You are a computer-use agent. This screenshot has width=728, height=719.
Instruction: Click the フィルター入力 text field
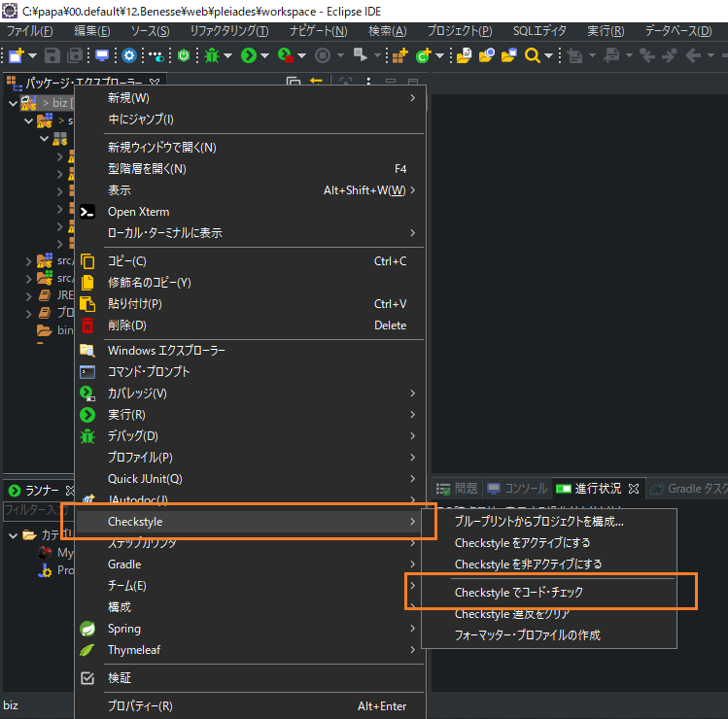[39, 510]
